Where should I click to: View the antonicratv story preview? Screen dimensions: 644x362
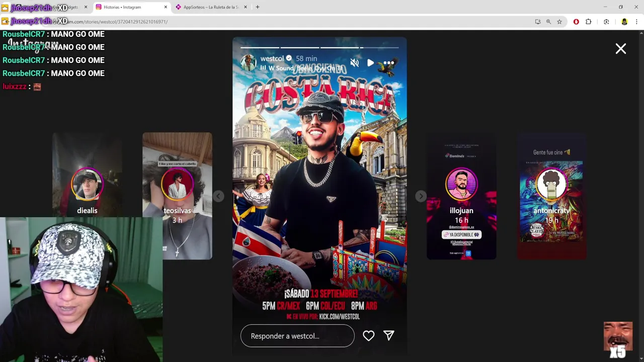pos(551,196)
